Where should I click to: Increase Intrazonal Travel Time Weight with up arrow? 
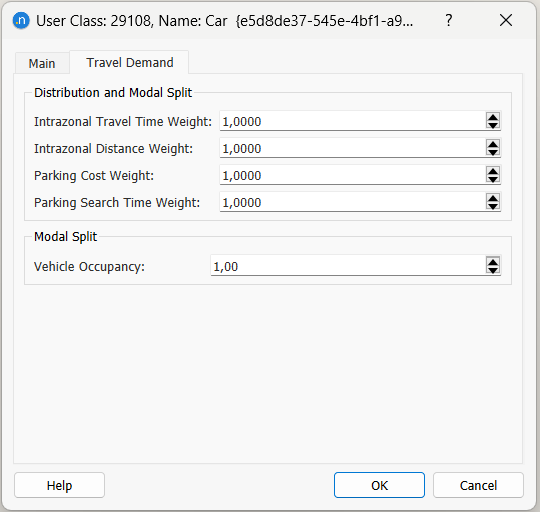pyautogui.click(x=493, y=117)
